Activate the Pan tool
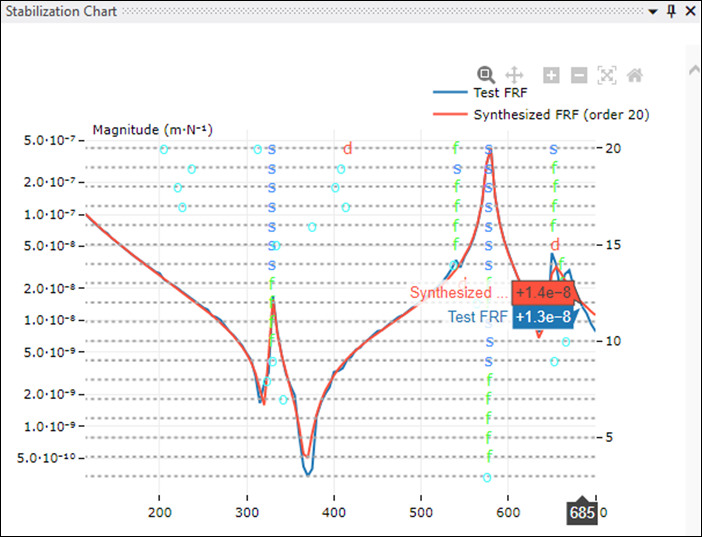 point(514,75)
